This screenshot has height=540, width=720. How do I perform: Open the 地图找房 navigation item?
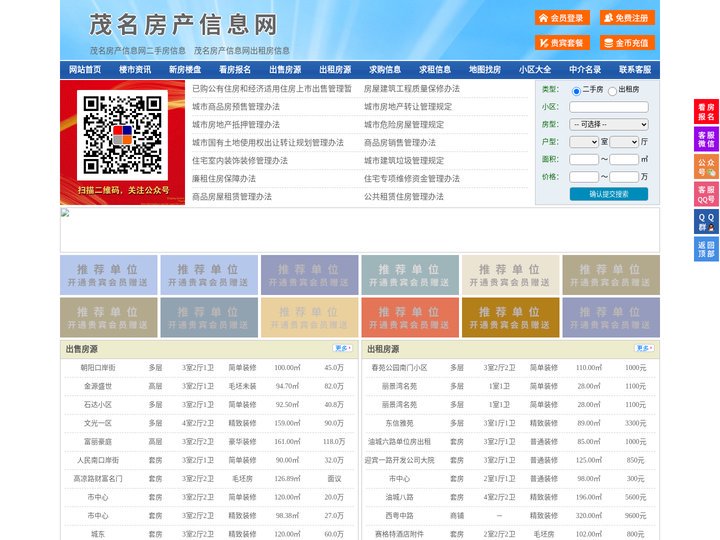pyautogui.click(x=485, y=70)
